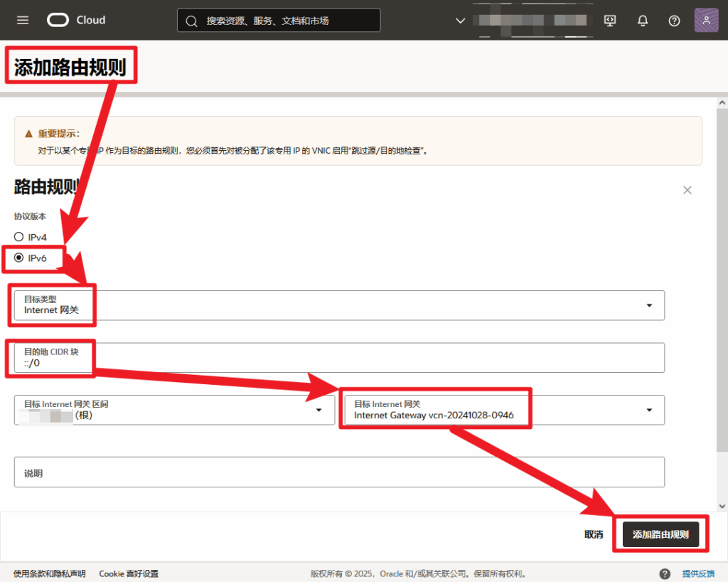This screenshot has width=728, height=582.
Task: Expand the region selector chevron
Action: tap(460, 21)
